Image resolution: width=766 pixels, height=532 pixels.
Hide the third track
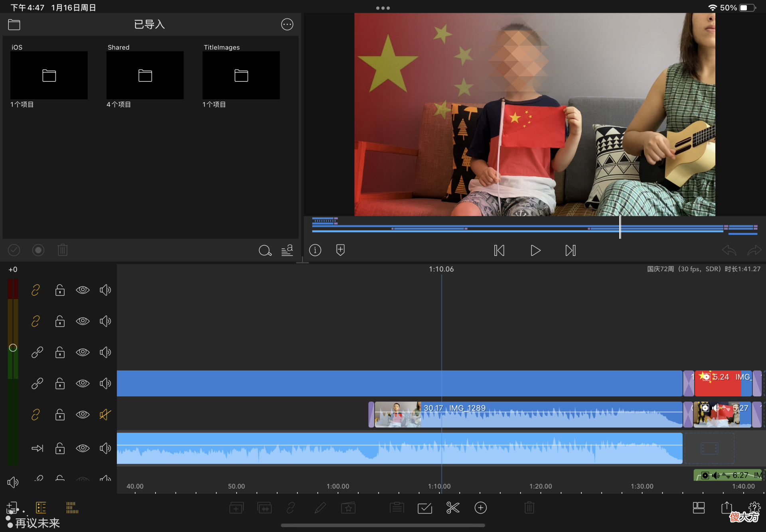(x=83, y=352)
